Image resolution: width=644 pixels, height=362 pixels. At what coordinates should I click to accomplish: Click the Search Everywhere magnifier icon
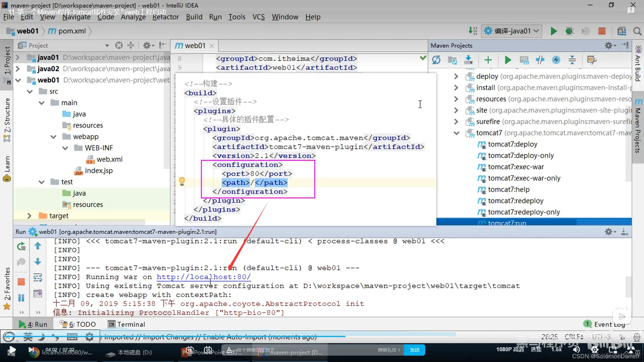pos(637,31)
